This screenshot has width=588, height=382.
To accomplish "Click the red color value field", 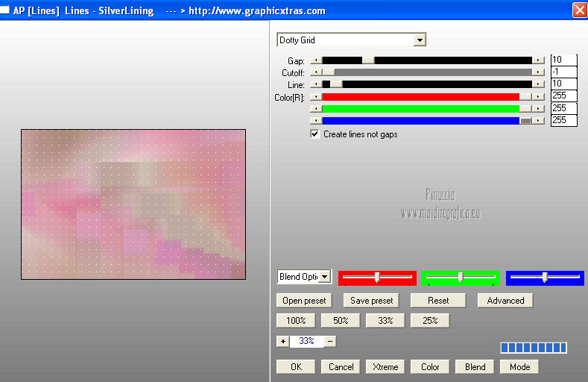I will tap(563, 95).
